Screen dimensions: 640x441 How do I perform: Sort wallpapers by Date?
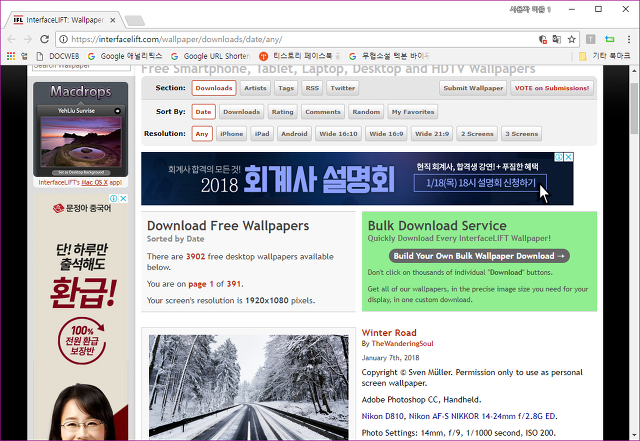[203, 112]
